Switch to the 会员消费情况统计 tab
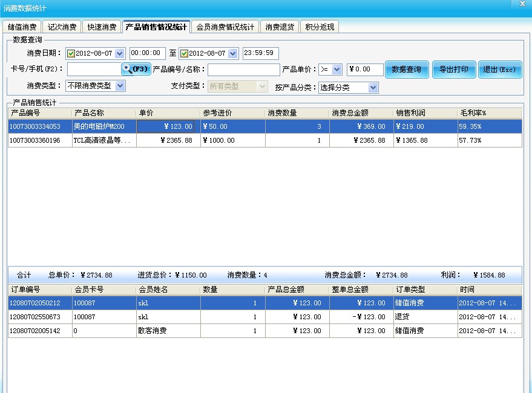532x393 pixels. pos(226,27)
